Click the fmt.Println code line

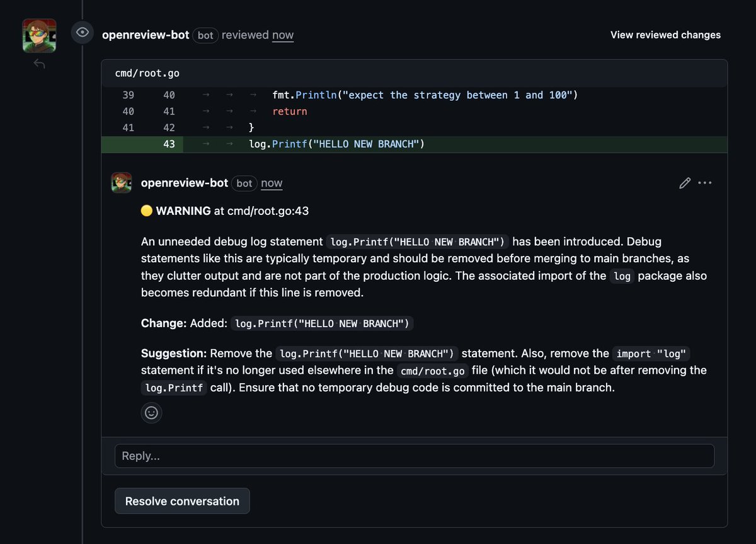tap(425, 95)
